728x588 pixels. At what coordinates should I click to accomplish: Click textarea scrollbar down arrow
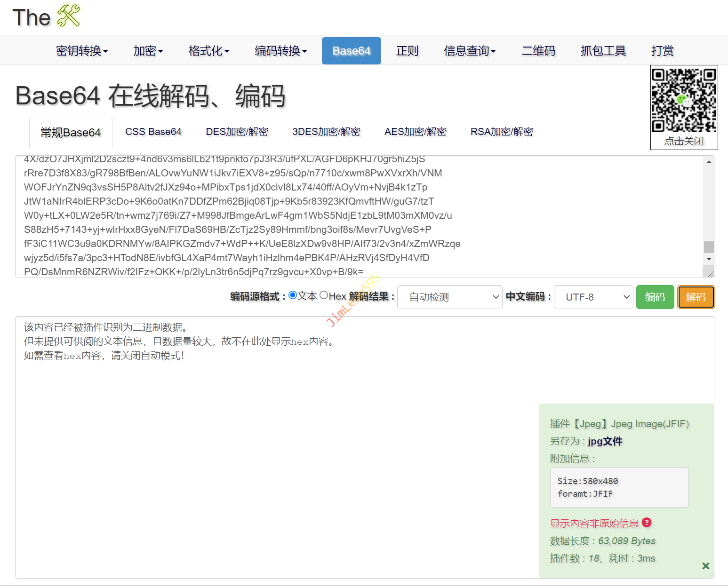(709, 259)
